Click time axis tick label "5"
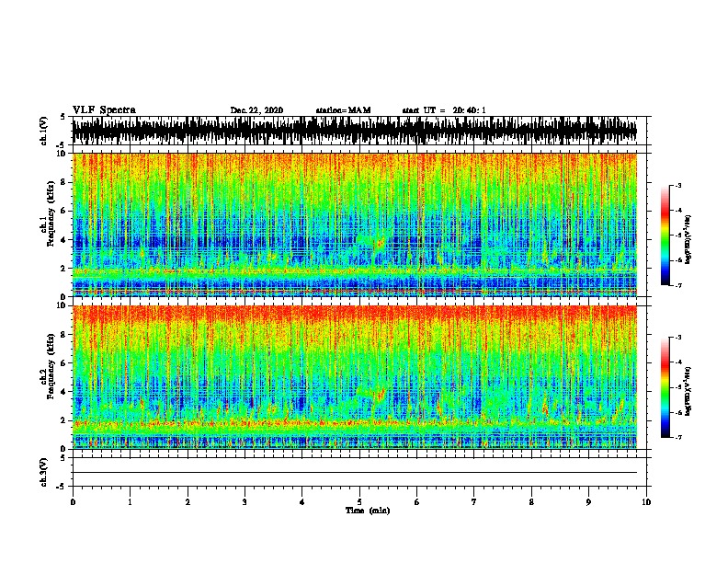 pos(359,502)
